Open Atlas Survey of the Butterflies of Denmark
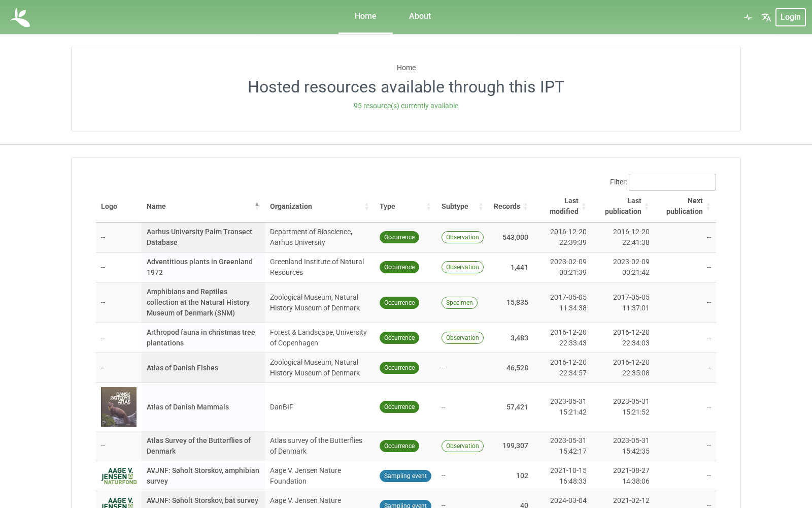The height and width of the screenshot is (508, 812). point(198,446)
